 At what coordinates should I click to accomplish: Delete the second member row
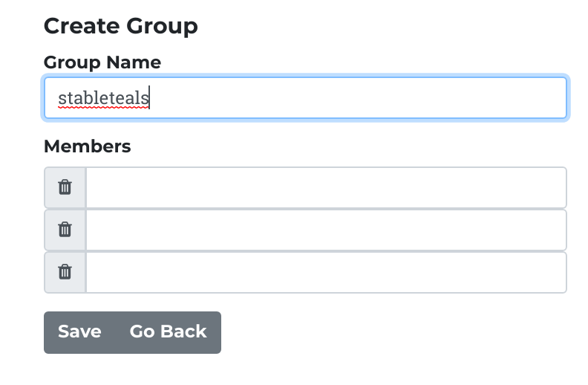[x=65, y=230]
